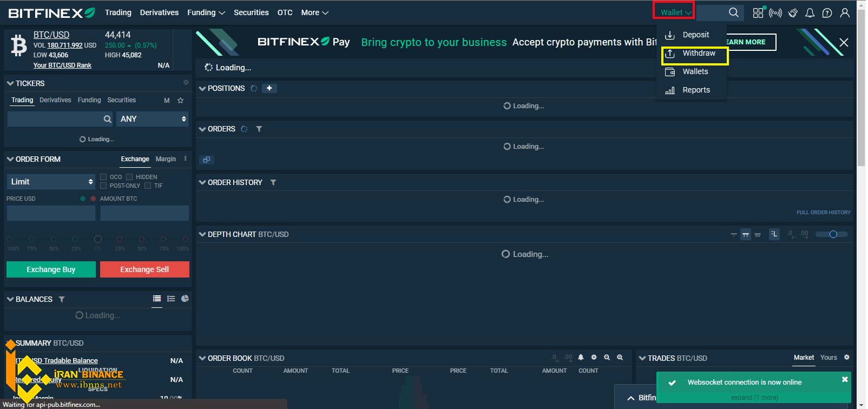Viewport: 868px width, 409px height.
Task: Open the Limit order type dropdown
Action: point(51,182)
